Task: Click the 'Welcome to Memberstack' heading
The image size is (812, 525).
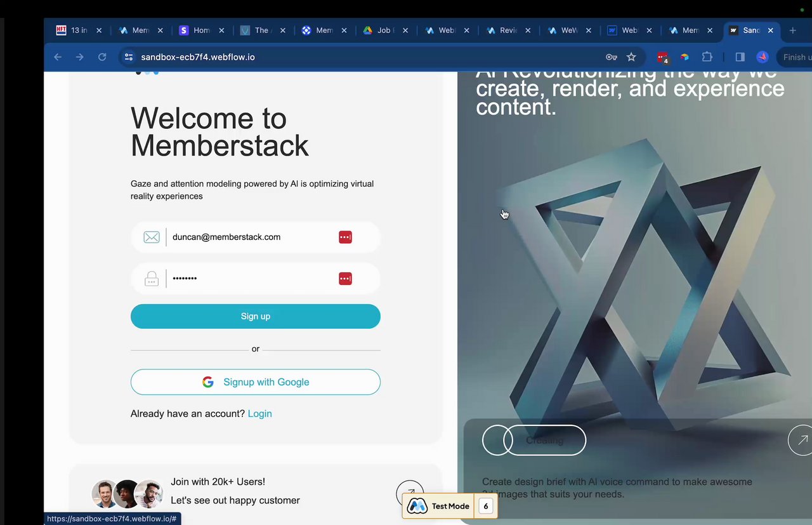Action: (219, 132)
